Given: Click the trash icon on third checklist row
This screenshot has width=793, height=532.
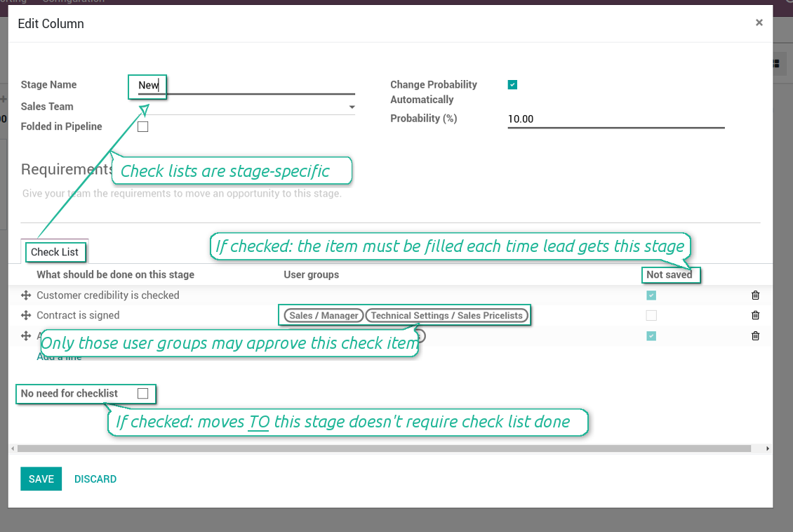Looking at the screenshot, I should [x=755, y=336].
